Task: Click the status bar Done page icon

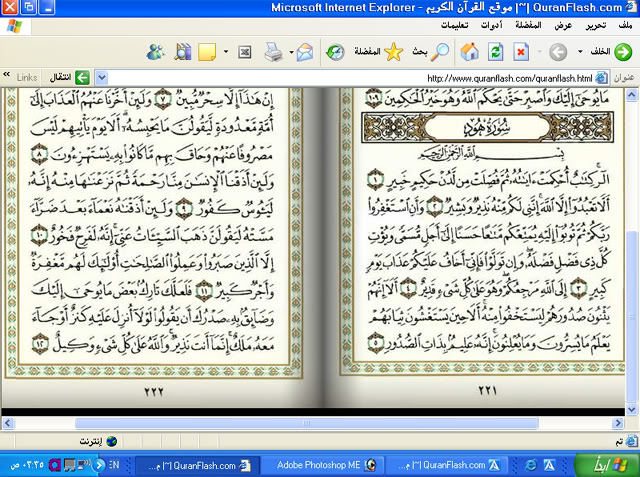Action: [631, 441]
